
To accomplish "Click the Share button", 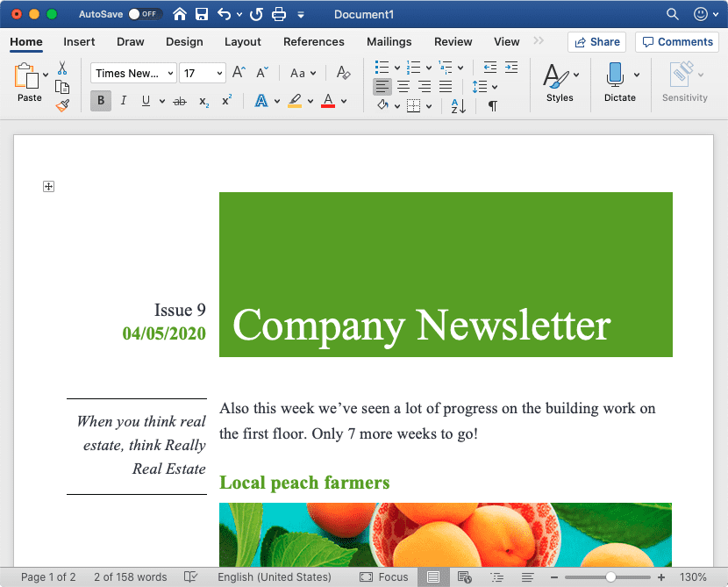I will pos(597,42).
